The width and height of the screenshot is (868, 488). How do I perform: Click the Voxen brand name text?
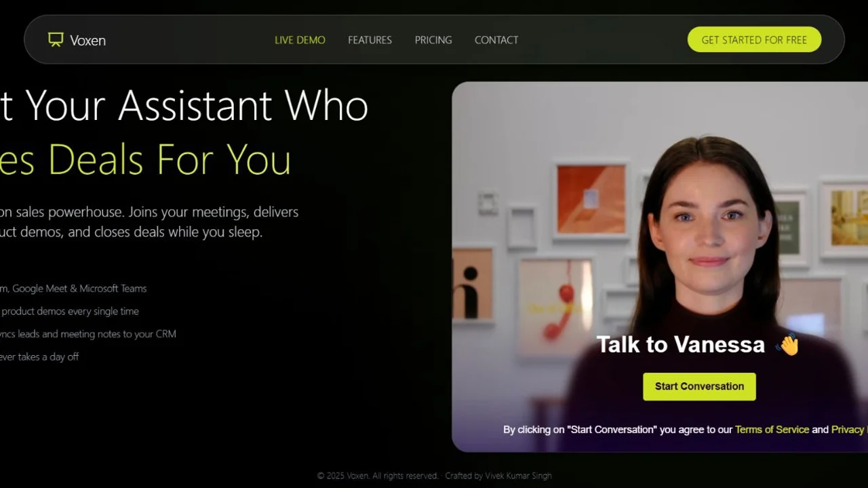tap(87, 40)
